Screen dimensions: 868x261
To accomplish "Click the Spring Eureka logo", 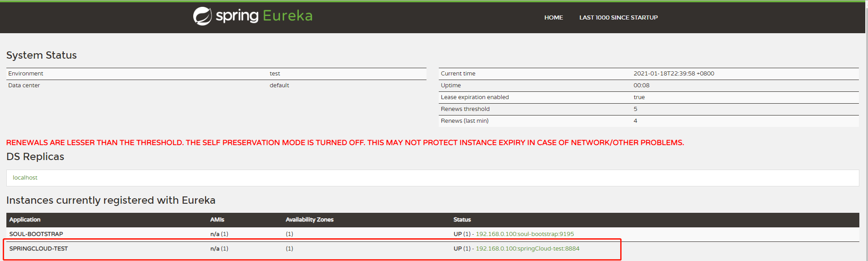I will click(x=253, y=16).
